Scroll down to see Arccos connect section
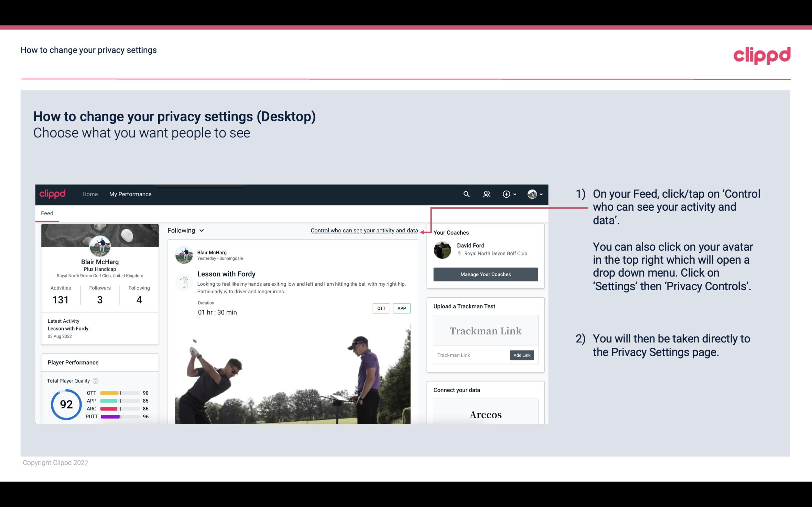The width and height of the screenshot is (812, 507). (x=485, y=415)
